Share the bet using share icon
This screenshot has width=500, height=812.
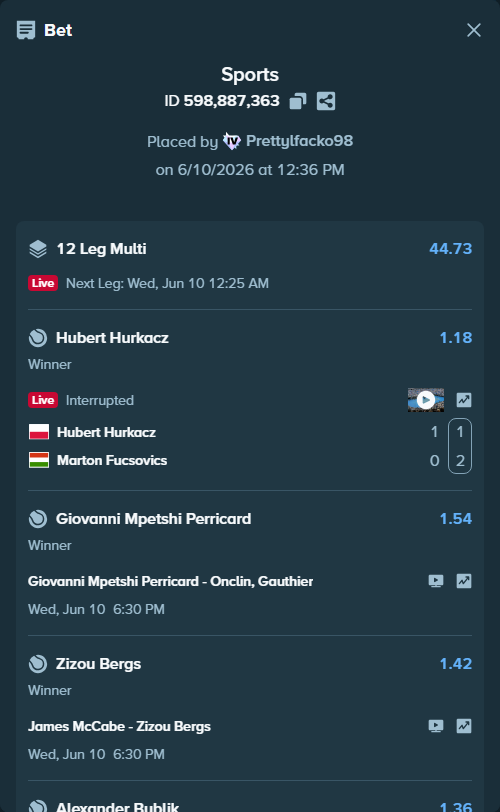(326, 101)
